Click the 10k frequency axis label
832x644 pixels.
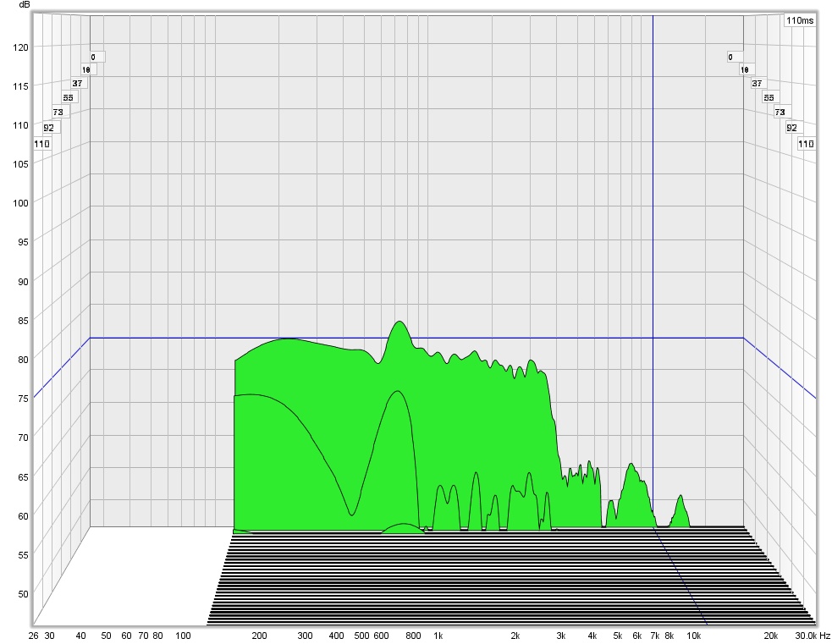(x=694, y=636)
